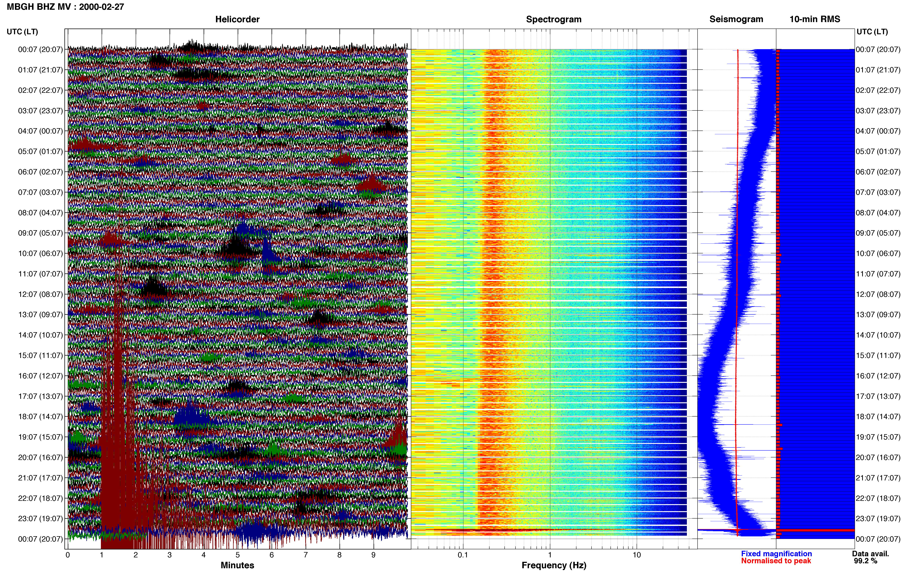924x578 pixels.
Task: Click the left '06:07 (02:07)' time label
Action: (40, 172)
